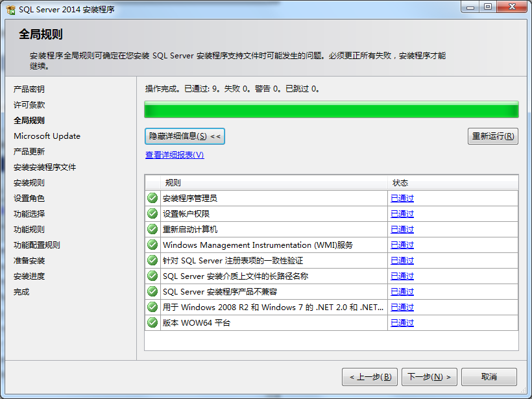
Task: Click green check icon for 设置帐户权限
Action: (152, 213)
